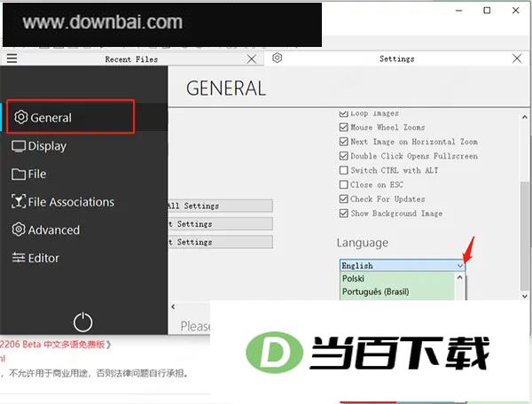
Task: Click the File folder icon
Action: click(x=19, y=175)
